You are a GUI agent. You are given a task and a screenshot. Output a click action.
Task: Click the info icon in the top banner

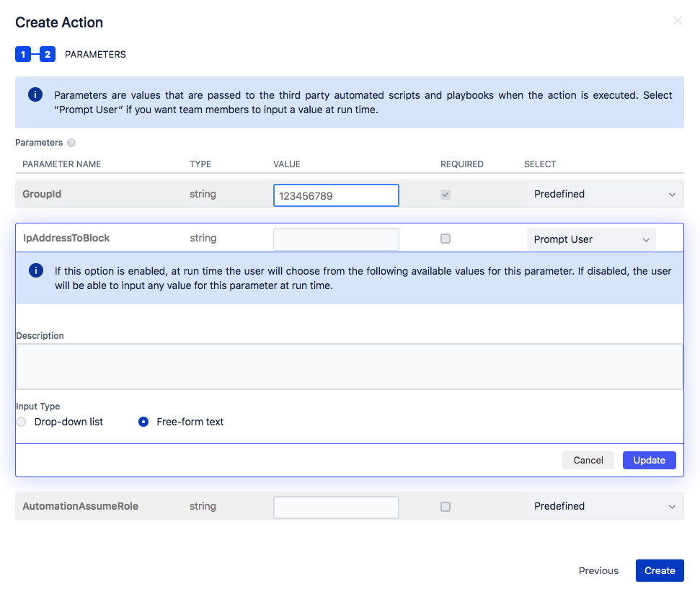[x=35, y=94]
